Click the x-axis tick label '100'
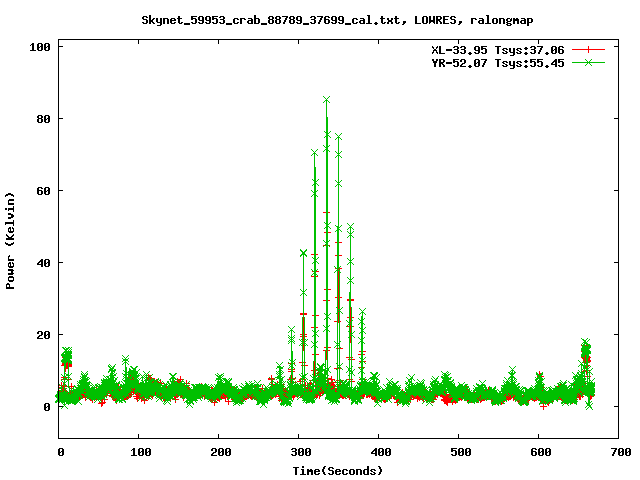Image resolution: width=640 pixels, height=480 pixels. tap(140, 452)
